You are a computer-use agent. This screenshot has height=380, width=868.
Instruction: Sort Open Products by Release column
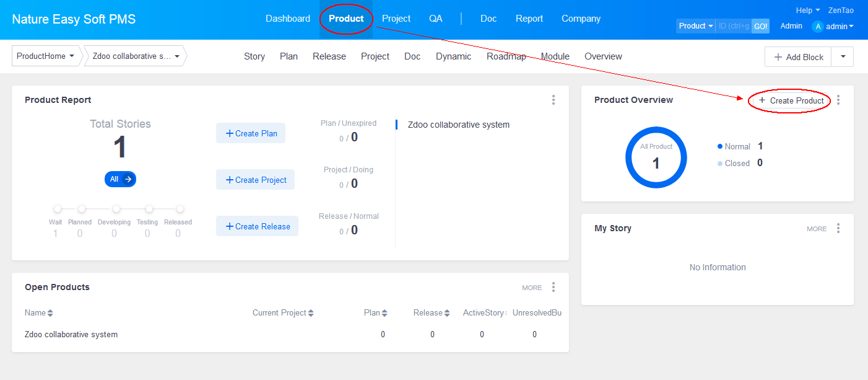[x=447, y=313]
